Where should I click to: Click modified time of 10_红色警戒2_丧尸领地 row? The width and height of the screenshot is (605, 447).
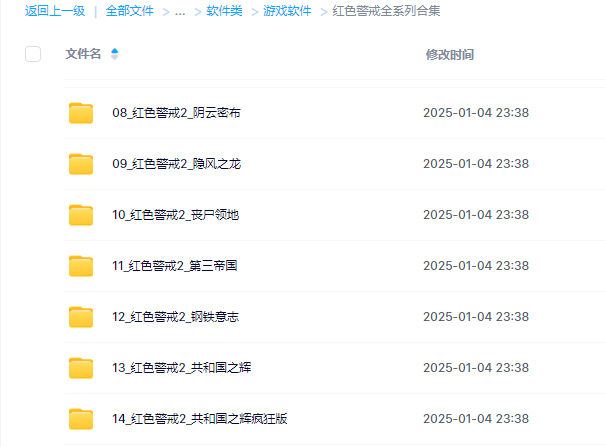[x=476, y=215]
